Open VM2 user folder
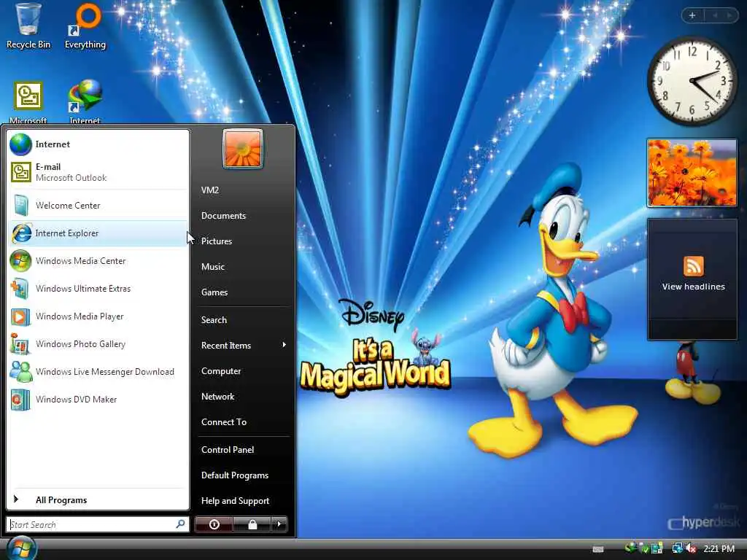 (x=210, y=190)
